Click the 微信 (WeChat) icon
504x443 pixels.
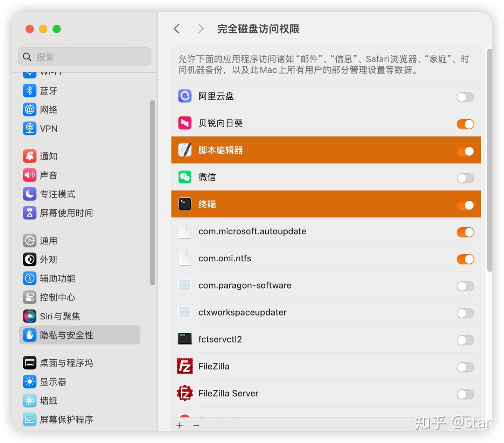184,177
